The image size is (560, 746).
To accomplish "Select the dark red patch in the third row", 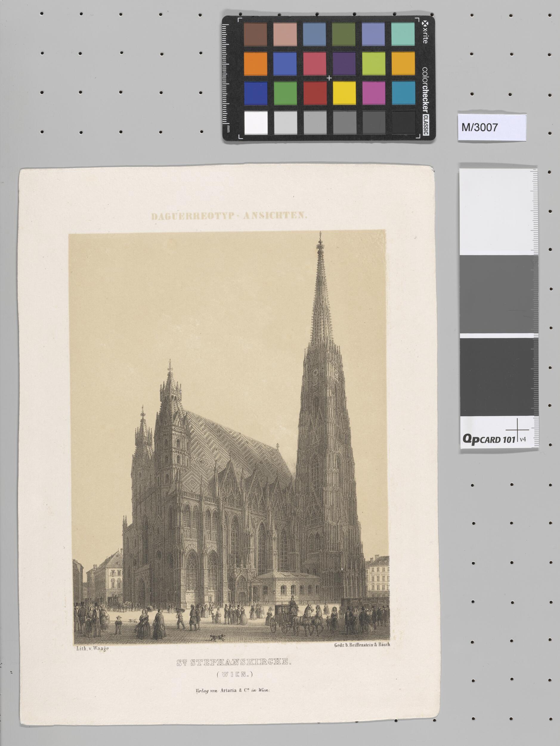I will 315,93.
